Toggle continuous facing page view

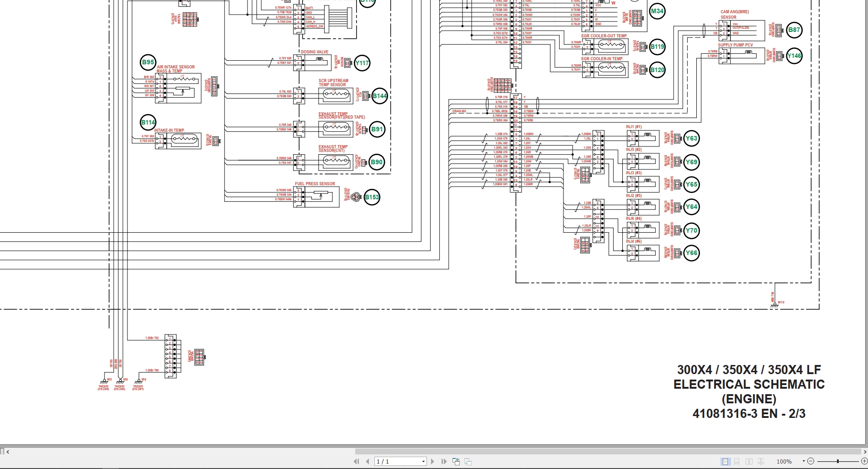pyautogui.click(x=761, y=462)
